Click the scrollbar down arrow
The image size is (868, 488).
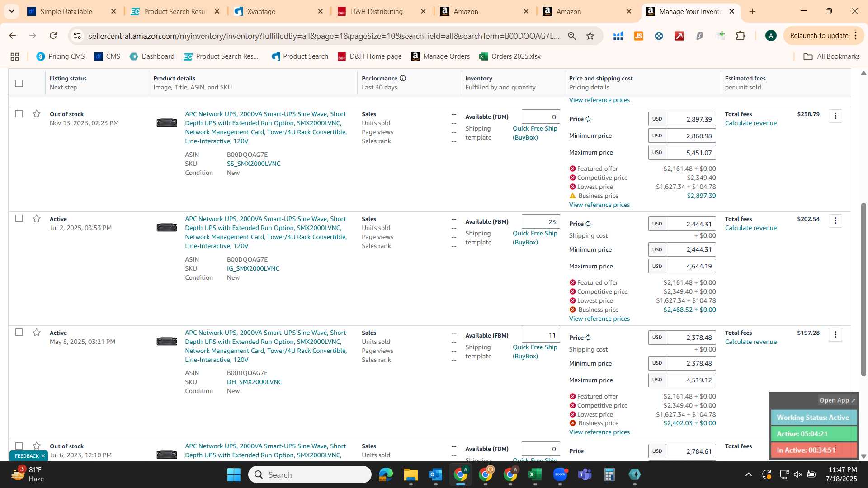pos(863,456)
